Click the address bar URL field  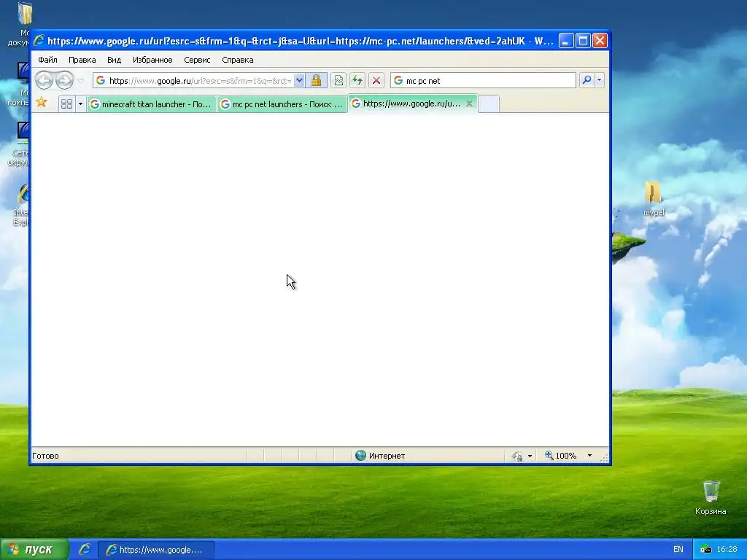(200, 80)
